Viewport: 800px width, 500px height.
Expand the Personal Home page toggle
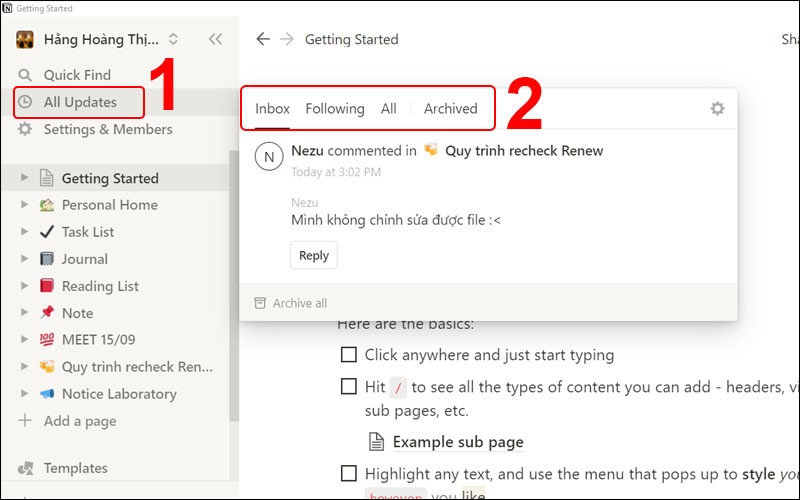pyautogui.click(x=23, y=205)
